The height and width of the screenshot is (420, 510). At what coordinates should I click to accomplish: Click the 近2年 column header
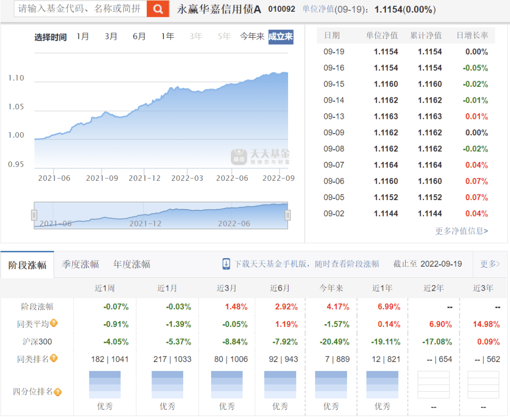[433, 288]
